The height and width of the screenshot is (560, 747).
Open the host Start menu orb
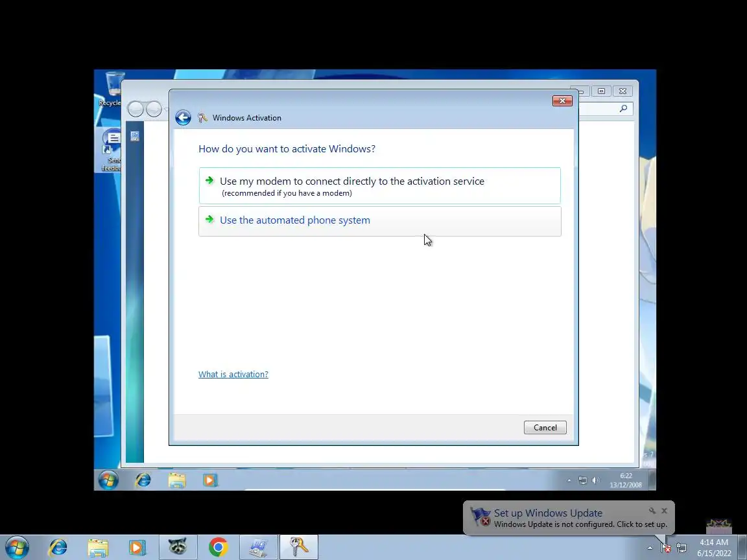point(17,547)
